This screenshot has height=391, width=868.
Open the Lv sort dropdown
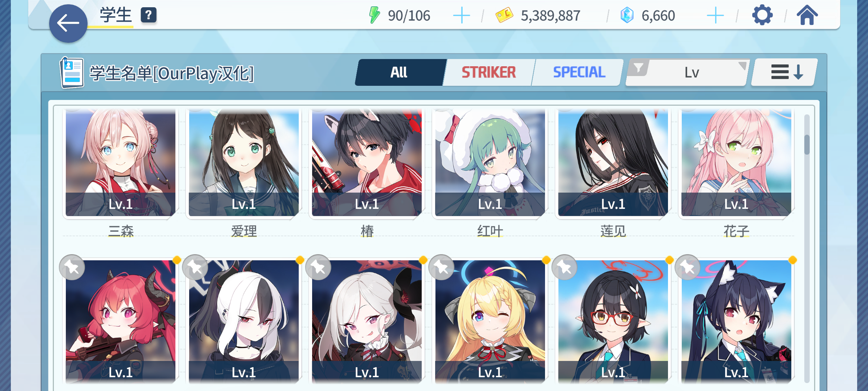click(687, 72)
